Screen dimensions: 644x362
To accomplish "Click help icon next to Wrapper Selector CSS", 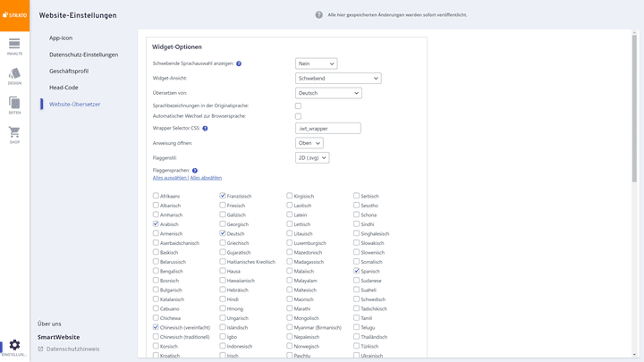I will (x=205, y=129).
